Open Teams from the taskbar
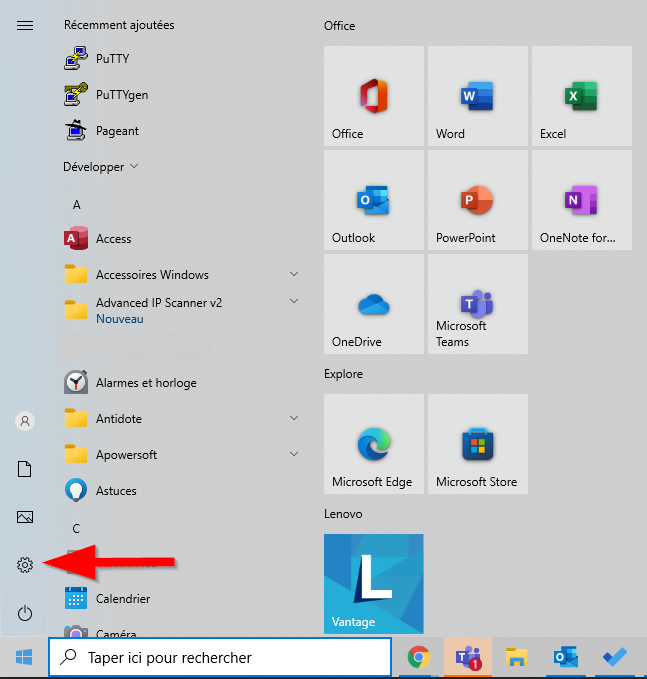647x679 pixels. [x=468, y=657]
